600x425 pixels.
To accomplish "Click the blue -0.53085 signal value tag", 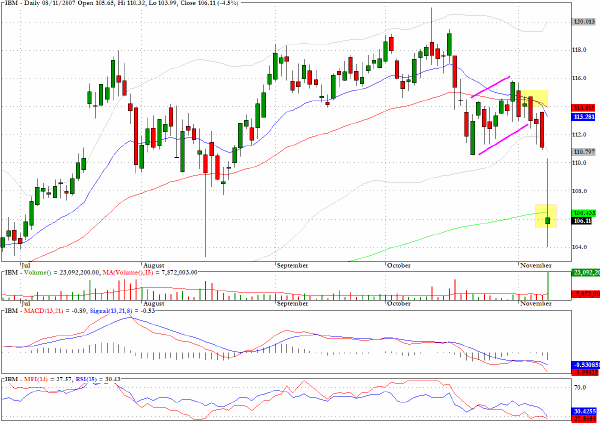I will (584, 365).
